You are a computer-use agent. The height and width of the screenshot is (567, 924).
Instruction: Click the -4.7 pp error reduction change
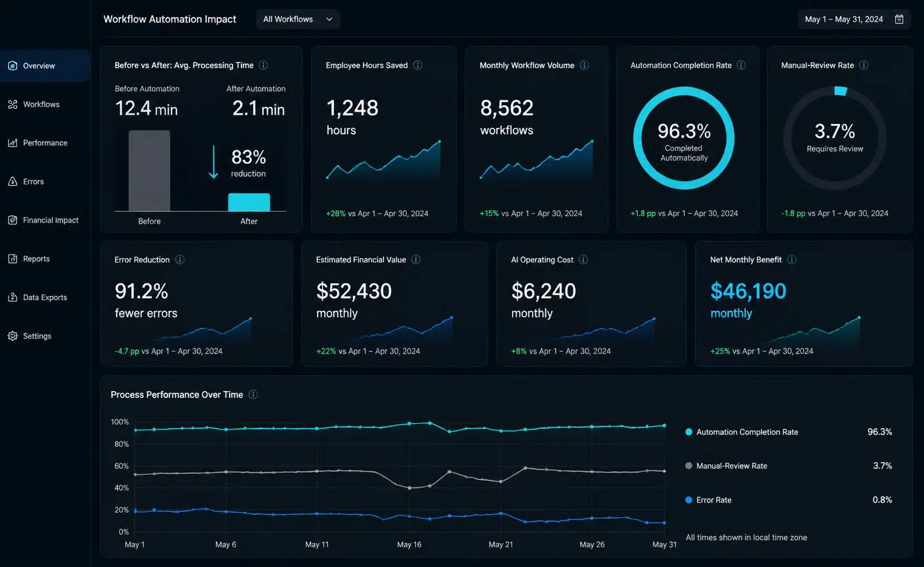(x=169, y=351)
